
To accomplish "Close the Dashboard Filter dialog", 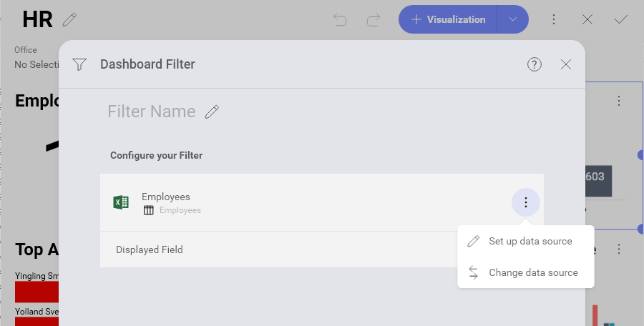I will pos(566,64).
